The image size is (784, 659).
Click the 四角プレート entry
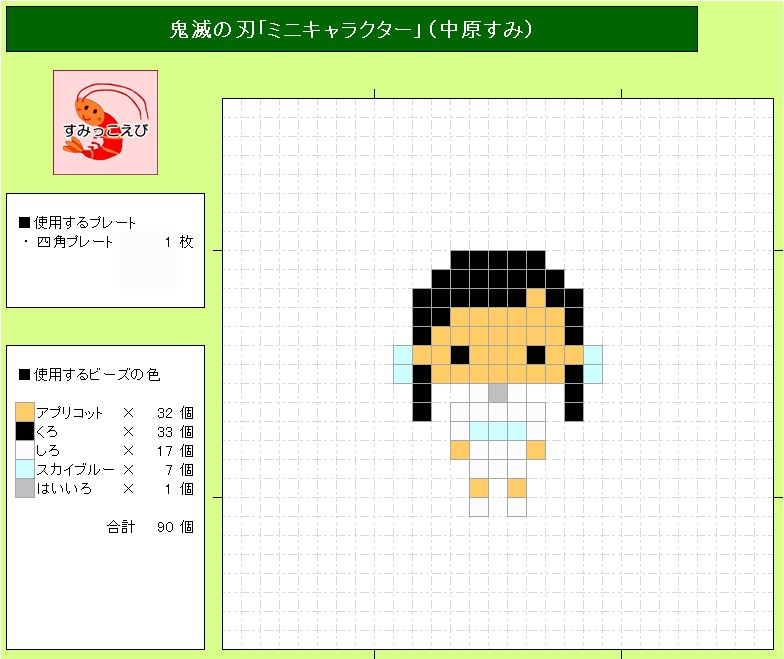(75, 242)
